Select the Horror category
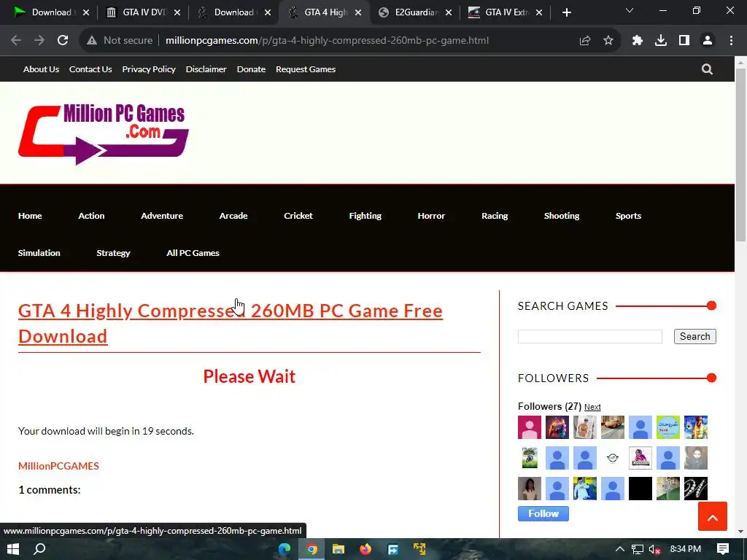Viewport: 747px width, 560px height. tap(431, 216)
